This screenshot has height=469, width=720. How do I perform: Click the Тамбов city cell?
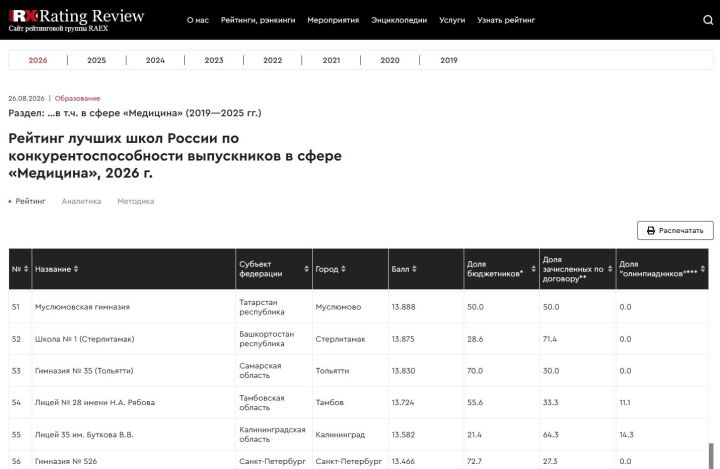tap(330, 402)
